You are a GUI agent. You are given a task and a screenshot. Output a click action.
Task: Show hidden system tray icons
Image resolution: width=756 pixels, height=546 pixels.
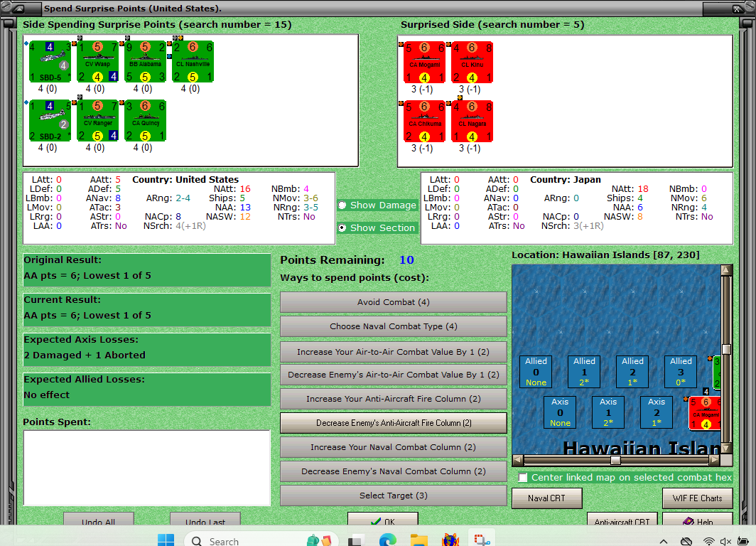click(664, 542)
